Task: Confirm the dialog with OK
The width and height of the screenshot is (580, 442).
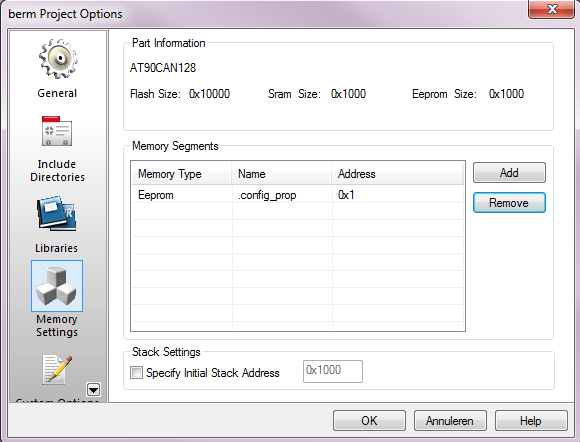Action: [x=369, y=421]
